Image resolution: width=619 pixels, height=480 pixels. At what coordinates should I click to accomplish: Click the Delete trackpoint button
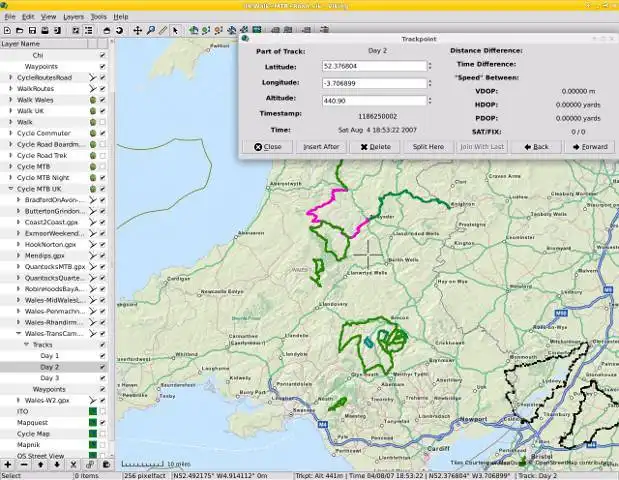pyautogui.click(x=375, y=147)
